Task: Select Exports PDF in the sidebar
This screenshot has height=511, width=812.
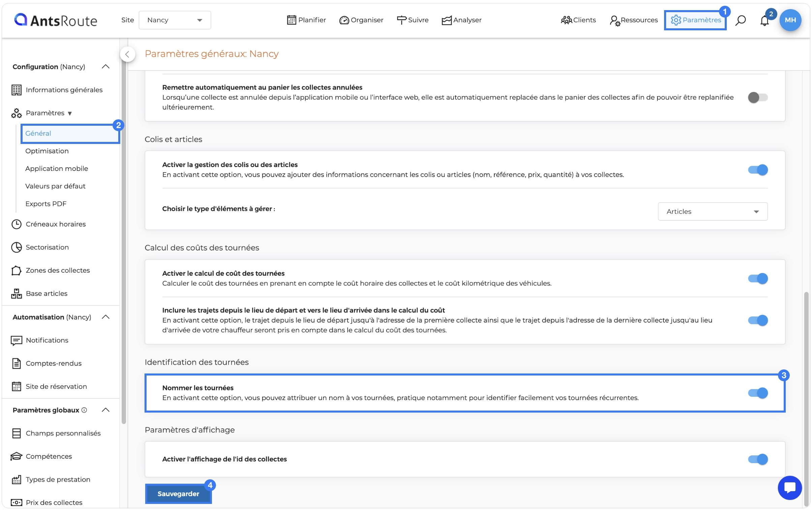Action: [46, 204]
